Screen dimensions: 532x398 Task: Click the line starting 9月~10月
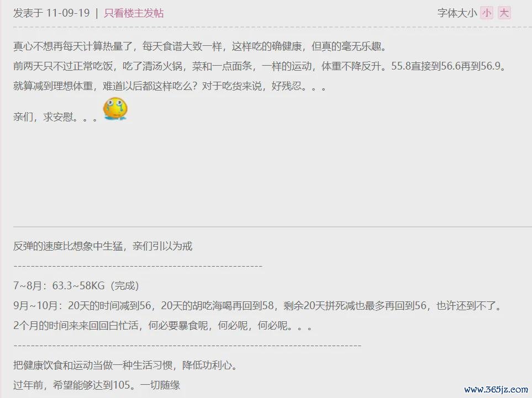[259, 305]
